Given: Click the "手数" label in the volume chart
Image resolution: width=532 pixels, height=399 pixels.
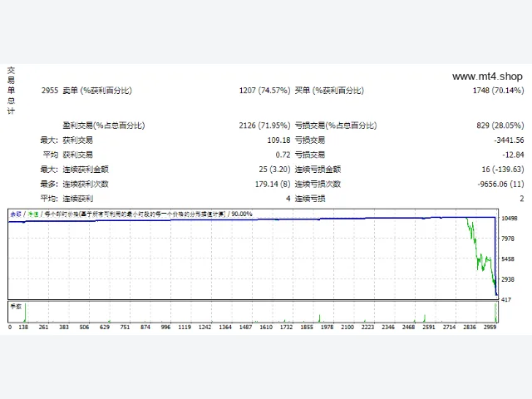Looking at the screenshot, I should point(16,307).
